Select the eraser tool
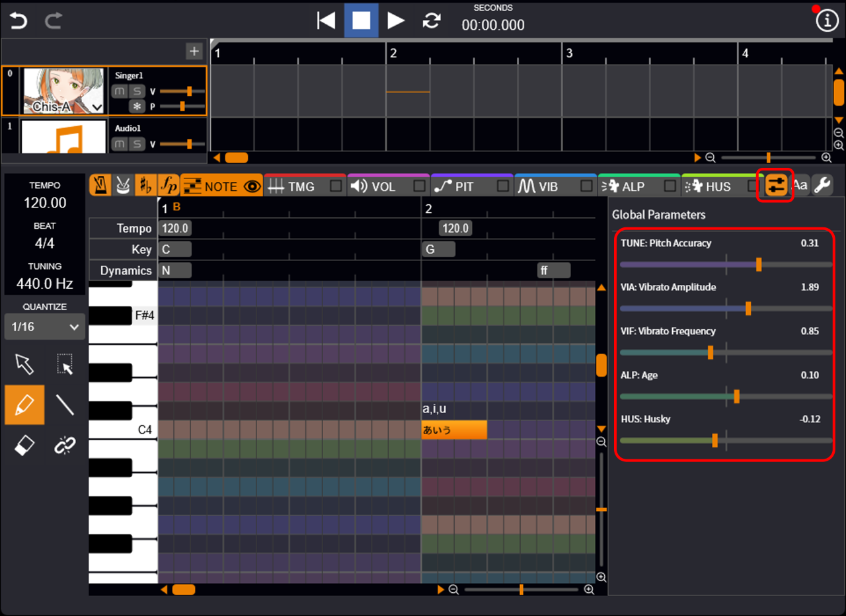Viewport: 846px width, 616px height. 24,446
